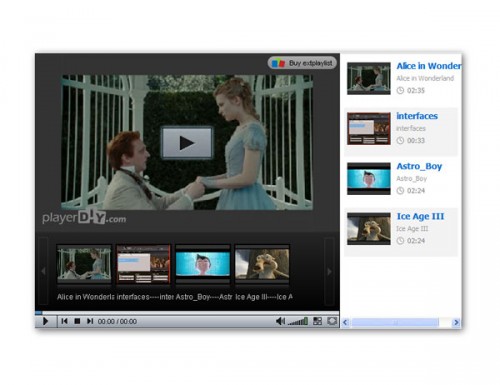Click 'interfaces' caption under strip
Screen dimensions: 500x385
pyautogui.click(x=145, y=297)
